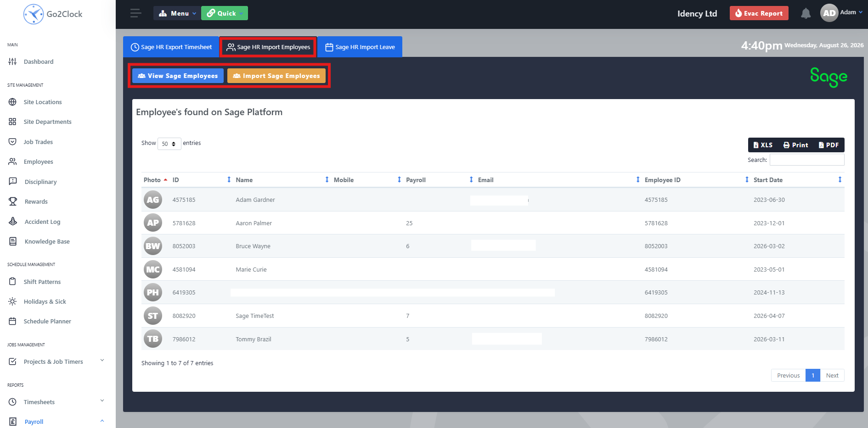868x428 pixels.
Task: Open Site Locations globe icon
Action: [x=12, y=102]
